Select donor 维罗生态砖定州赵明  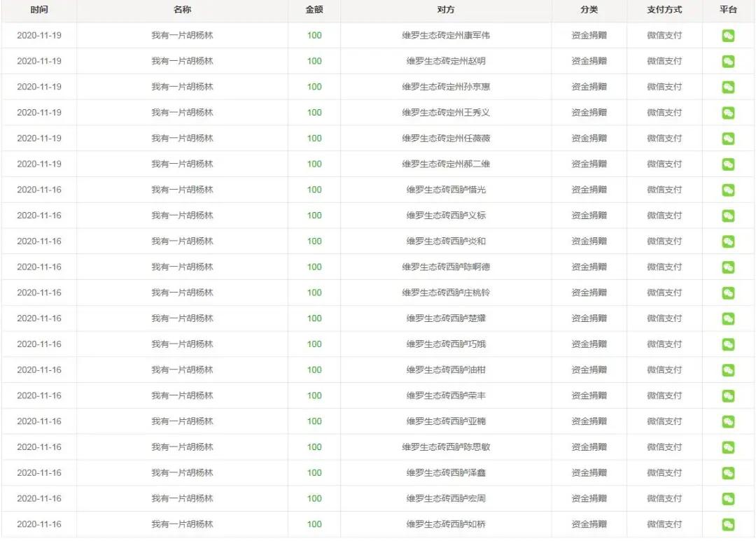coord(446,61)
